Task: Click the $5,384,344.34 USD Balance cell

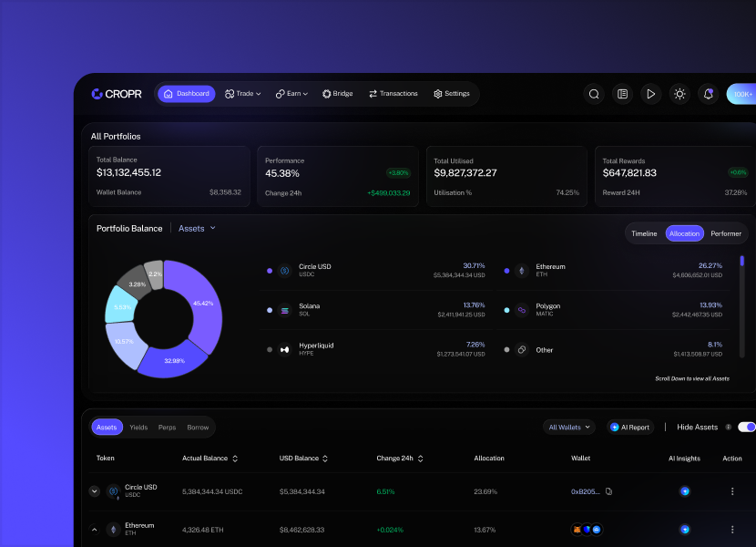Action: (301, 491)
